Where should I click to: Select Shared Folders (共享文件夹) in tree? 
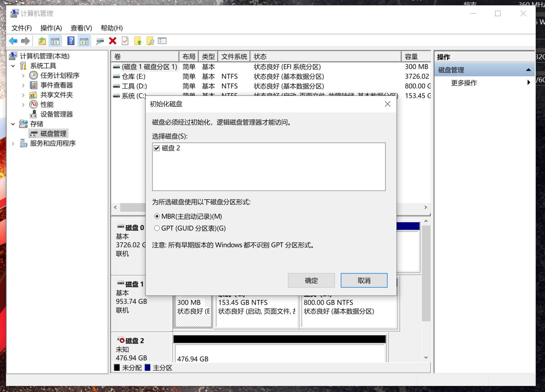click(x=56, y=95)
